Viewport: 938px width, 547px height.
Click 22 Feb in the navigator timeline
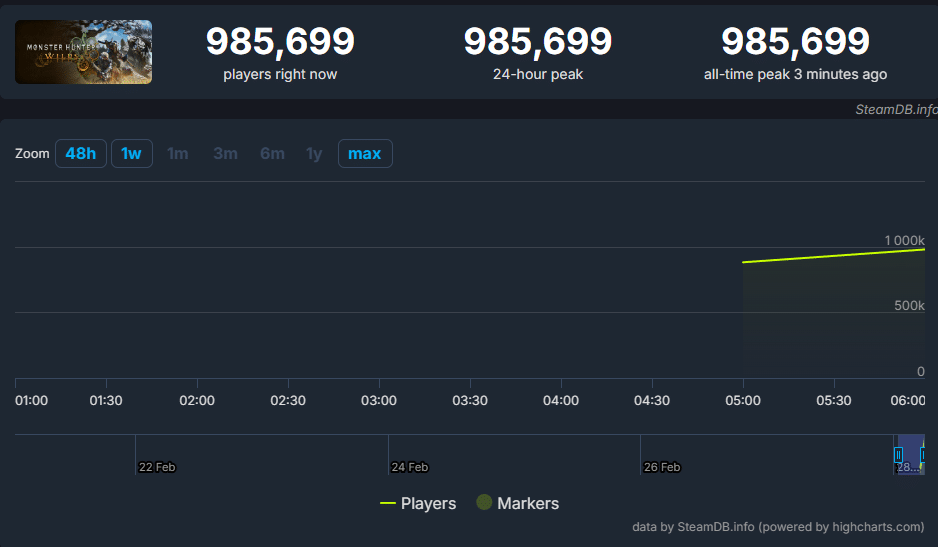click(x=157, y=467)
